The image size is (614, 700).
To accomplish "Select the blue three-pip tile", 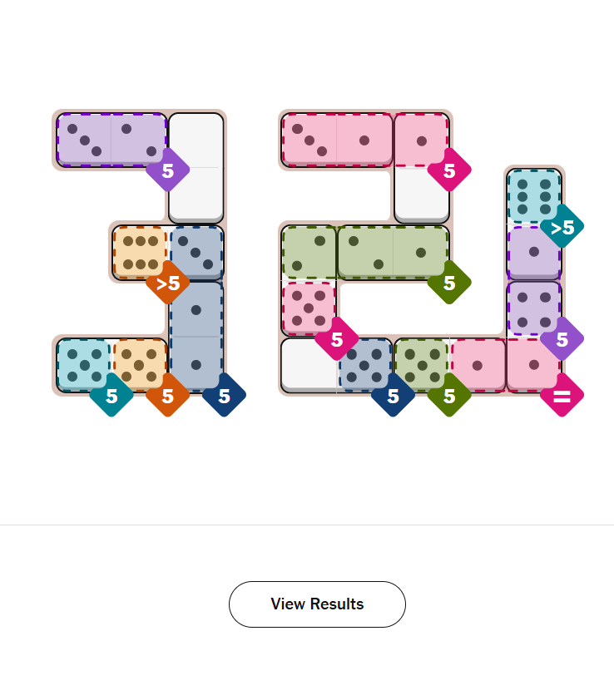I will 196,253.
